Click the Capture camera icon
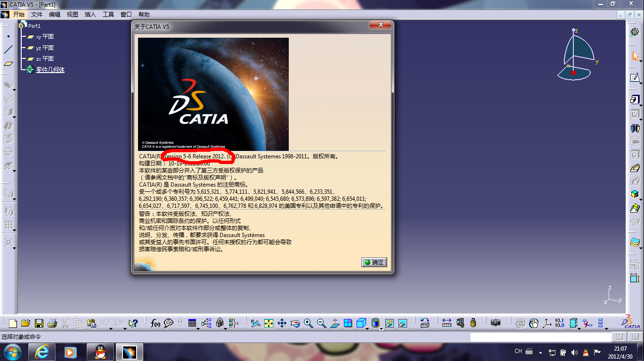Image resolution: width=644 pixels, height=361 pixels. [495, 323]
